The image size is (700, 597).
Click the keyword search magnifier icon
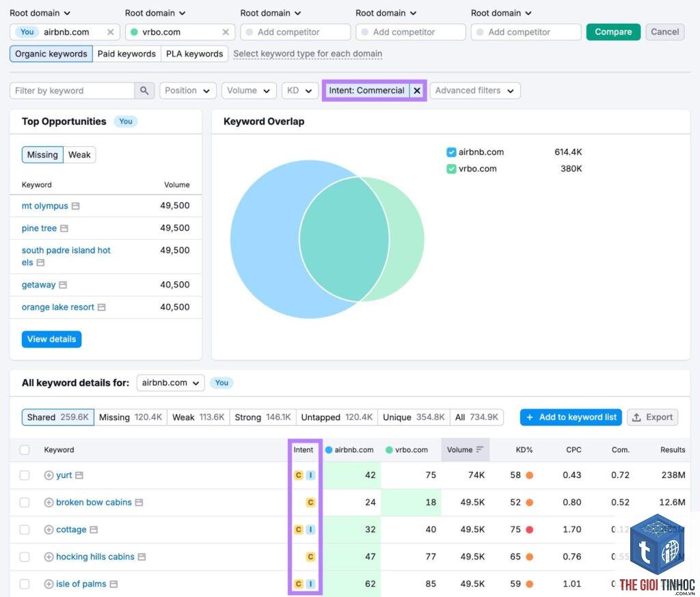(144, 91)
